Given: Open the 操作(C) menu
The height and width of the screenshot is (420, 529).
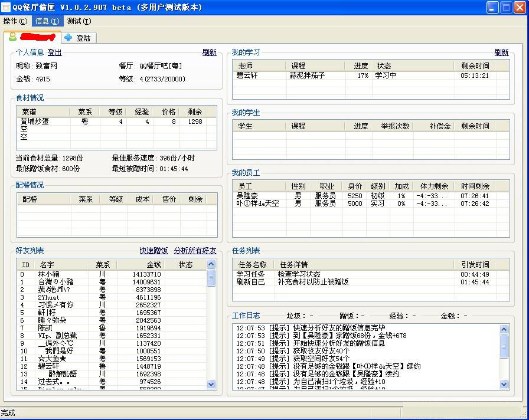Looking at the screenshot, I should [x=15, y=21].
